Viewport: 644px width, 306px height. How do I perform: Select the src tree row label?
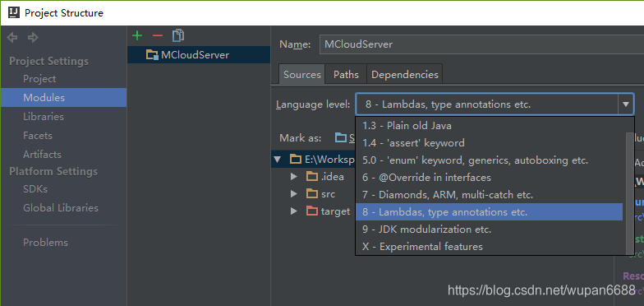(329, 194)
